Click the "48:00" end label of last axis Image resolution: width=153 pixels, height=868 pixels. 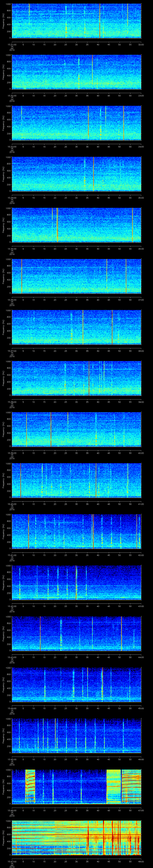pyautogui.click(x=141, y=861)
